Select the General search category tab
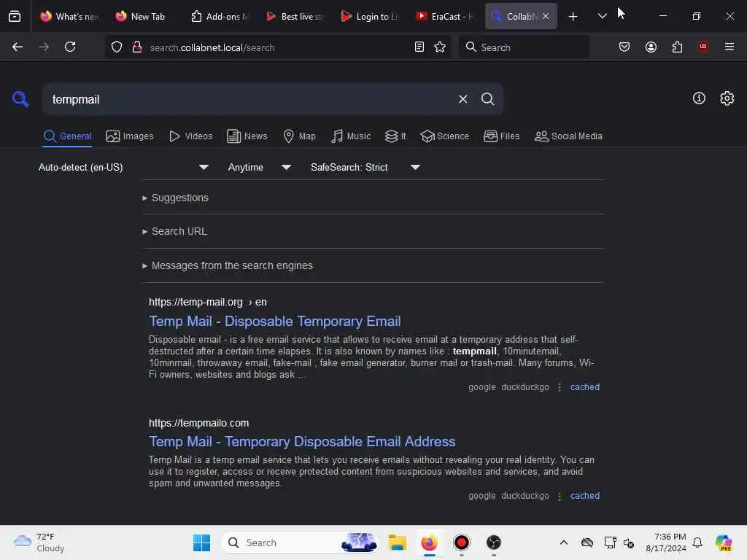This screenshot has height=560, width=747. [x=67, y=136]
